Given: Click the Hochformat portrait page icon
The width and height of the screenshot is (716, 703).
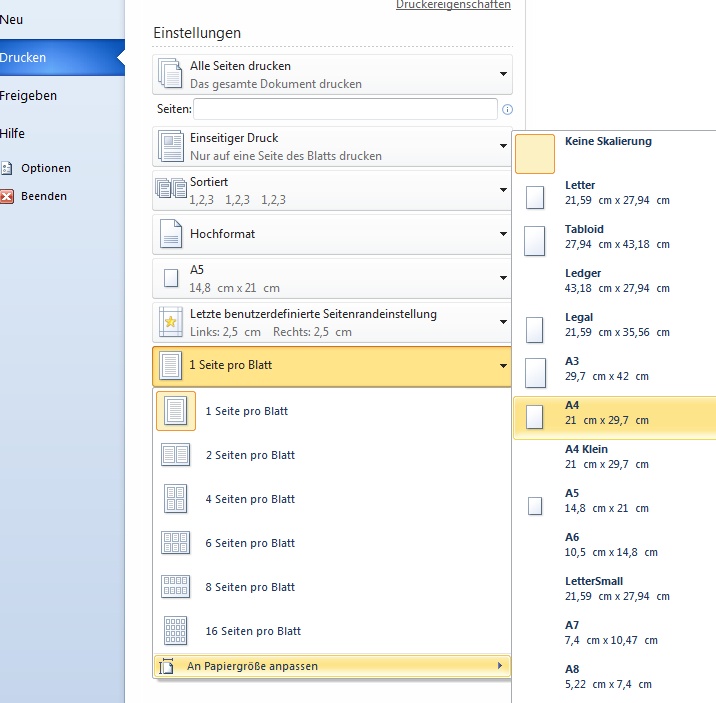Looking at the screenshot, I should pyautogui.click(x=171, y=234).
